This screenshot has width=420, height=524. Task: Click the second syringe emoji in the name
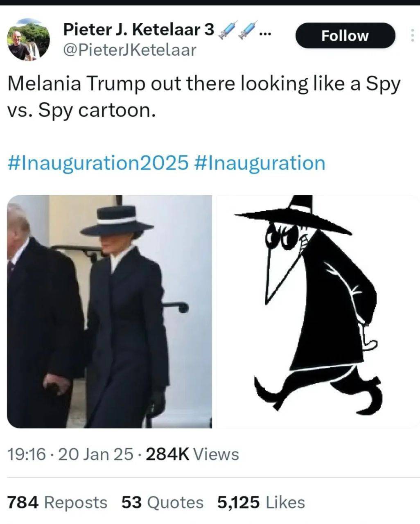248,30
